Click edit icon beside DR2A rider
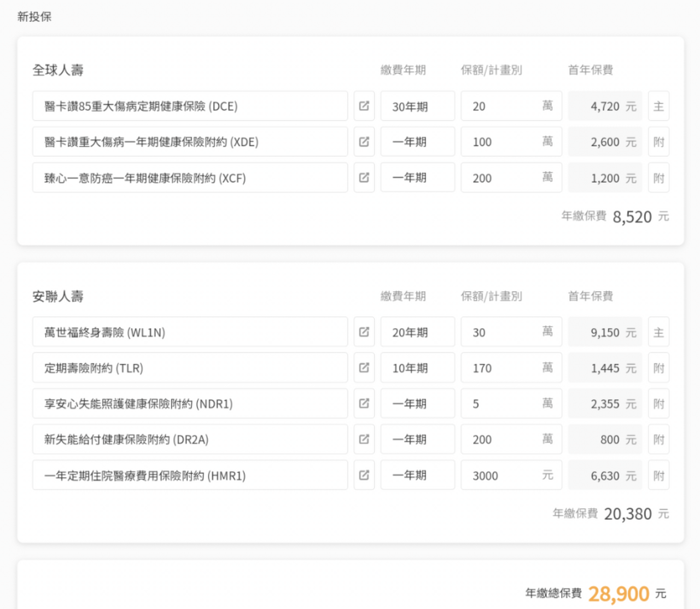Screen dimensions: 700x609 [x=364, y=439]
